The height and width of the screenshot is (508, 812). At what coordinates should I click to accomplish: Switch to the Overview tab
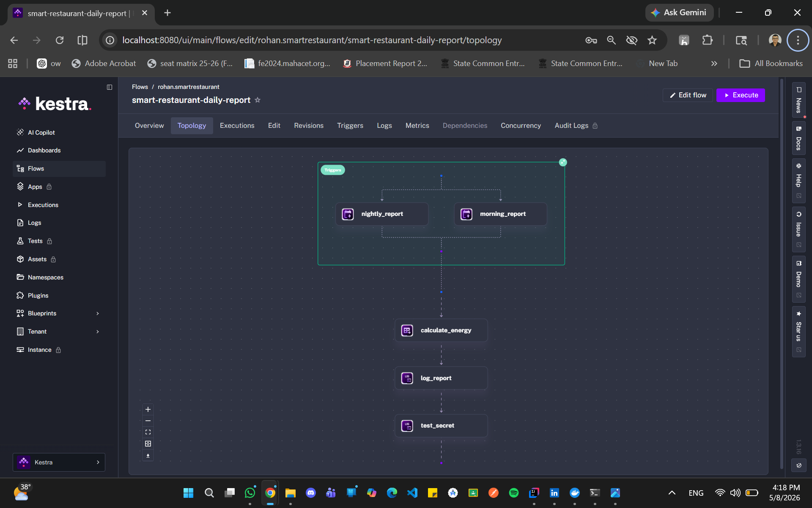[x=149, y=126]
